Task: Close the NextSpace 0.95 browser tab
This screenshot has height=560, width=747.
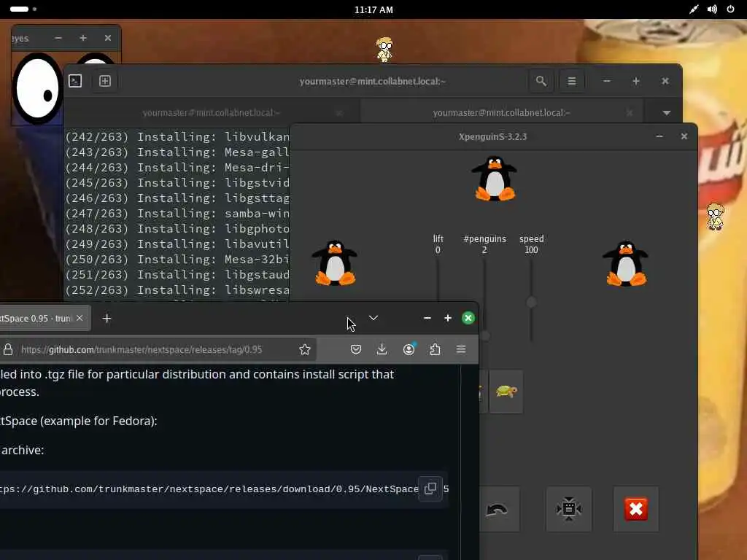Action: click(x=80, y=318)
